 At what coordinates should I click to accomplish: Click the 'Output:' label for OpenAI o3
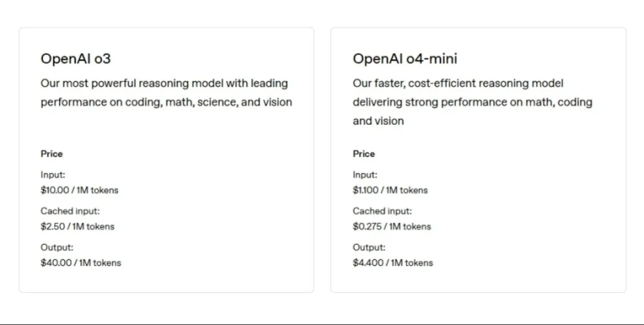coord(56,247)
